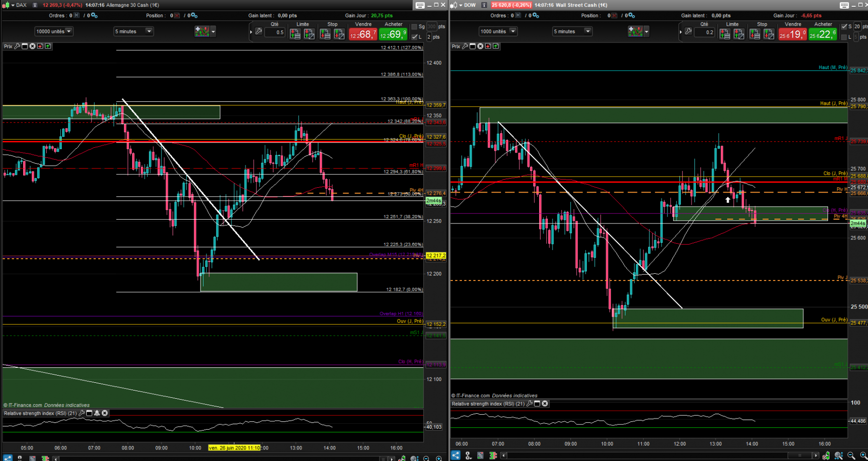Open DOW chart style dropdown arrow

461,5
